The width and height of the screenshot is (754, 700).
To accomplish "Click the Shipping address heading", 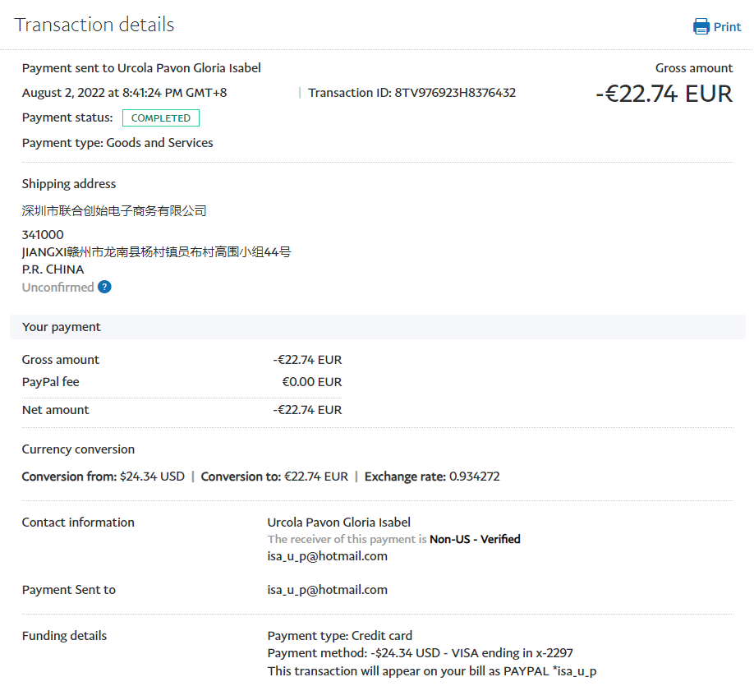I will coord(69,184).
